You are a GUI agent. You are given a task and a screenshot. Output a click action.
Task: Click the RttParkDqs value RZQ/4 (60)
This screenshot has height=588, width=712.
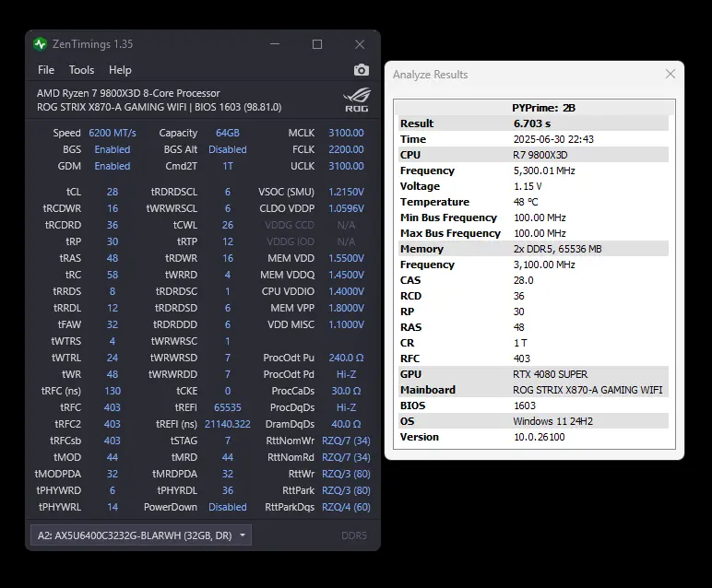coord(346,507)
